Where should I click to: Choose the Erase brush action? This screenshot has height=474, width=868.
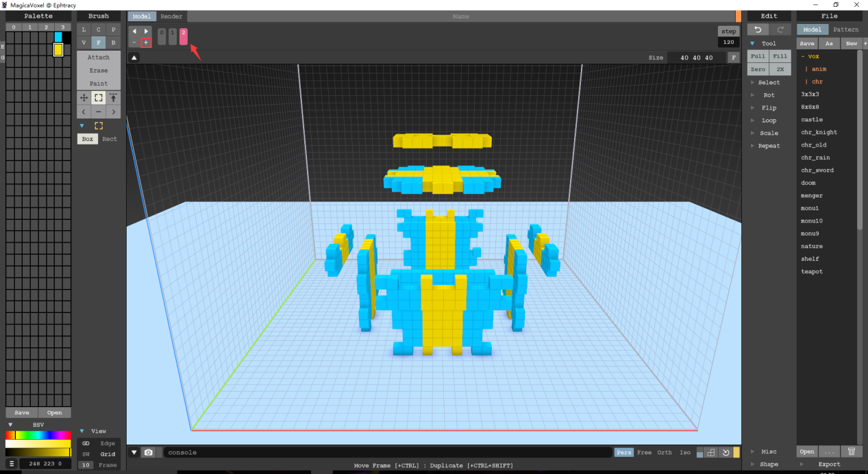click(x=99, y=71)
